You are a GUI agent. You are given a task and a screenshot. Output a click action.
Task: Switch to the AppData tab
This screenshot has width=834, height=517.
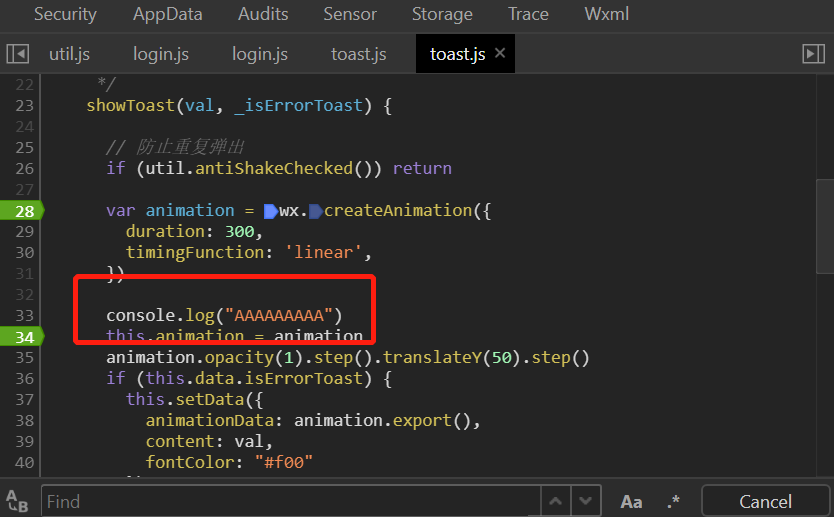pos(167,14)
